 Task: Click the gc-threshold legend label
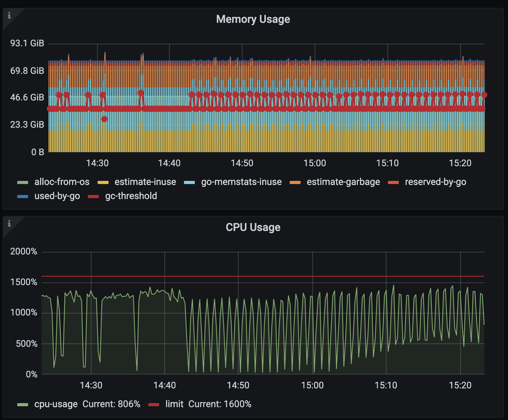pos(131,196)
